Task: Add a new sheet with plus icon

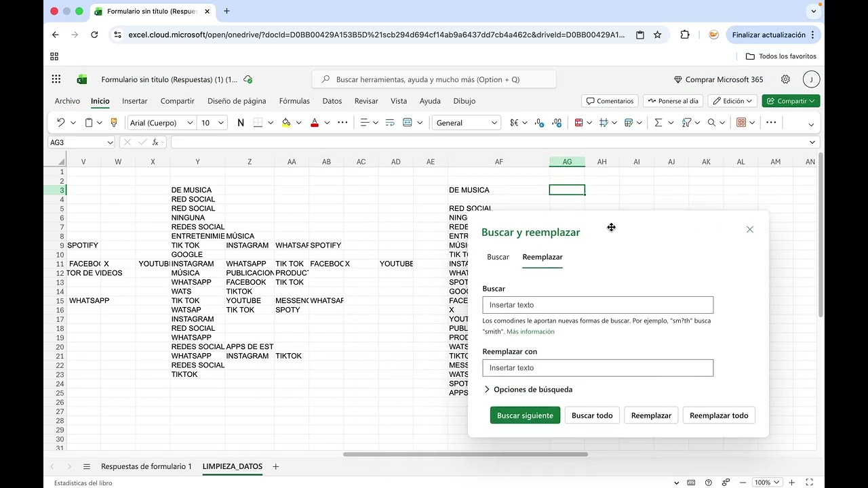Action: [276, 466]
